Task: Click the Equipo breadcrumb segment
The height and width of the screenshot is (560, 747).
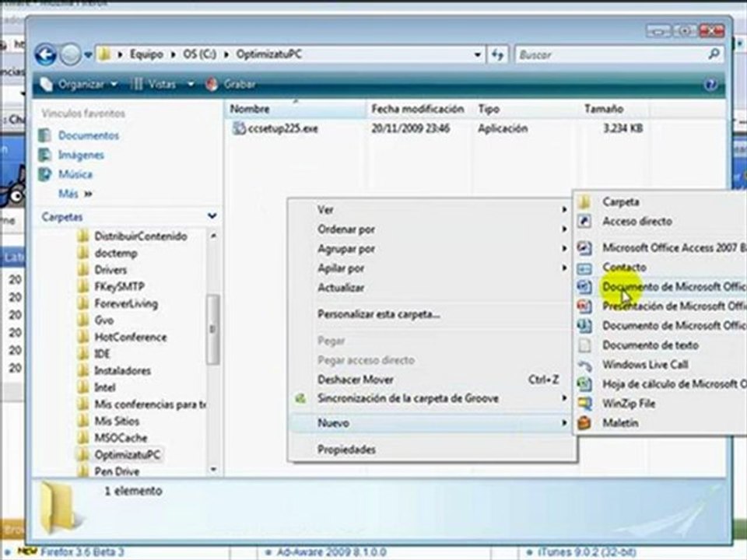Action: [146, 54]
